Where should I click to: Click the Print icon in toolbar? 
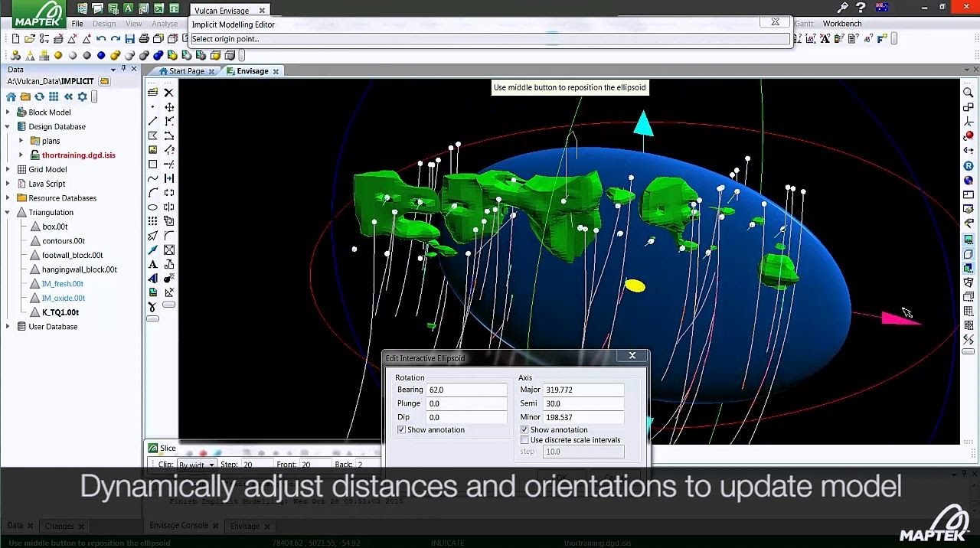coord(144,39)
